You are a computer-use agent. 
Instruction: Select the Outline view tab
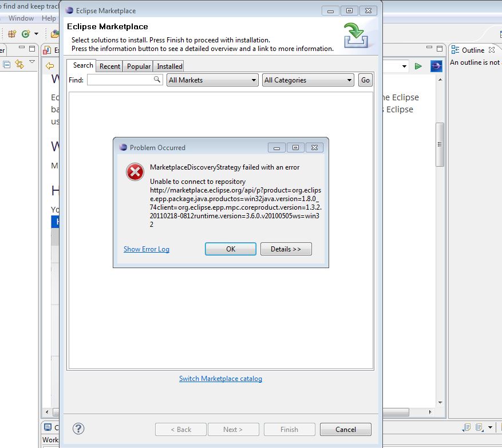point(473,50)
